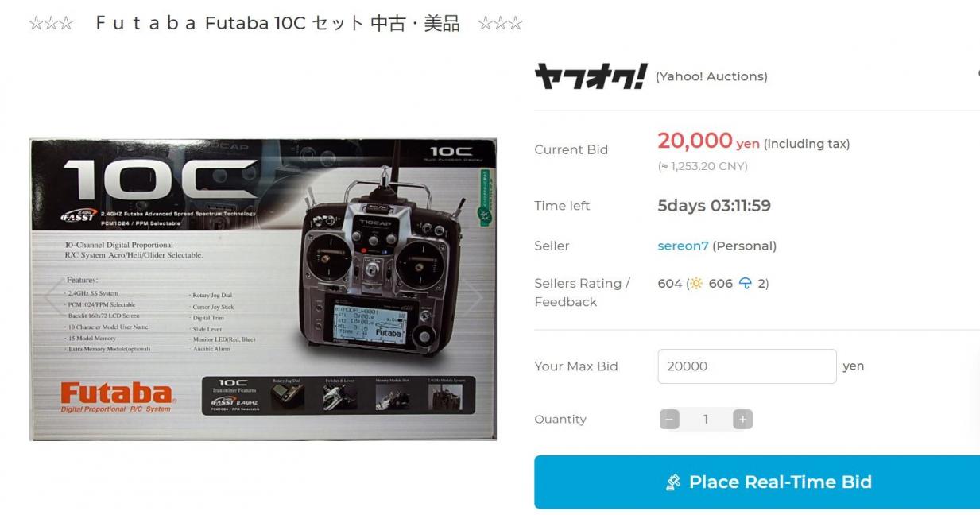Click the partial icon at top-right edge
The height and width of the screenshot is (515, 980).
978,73
